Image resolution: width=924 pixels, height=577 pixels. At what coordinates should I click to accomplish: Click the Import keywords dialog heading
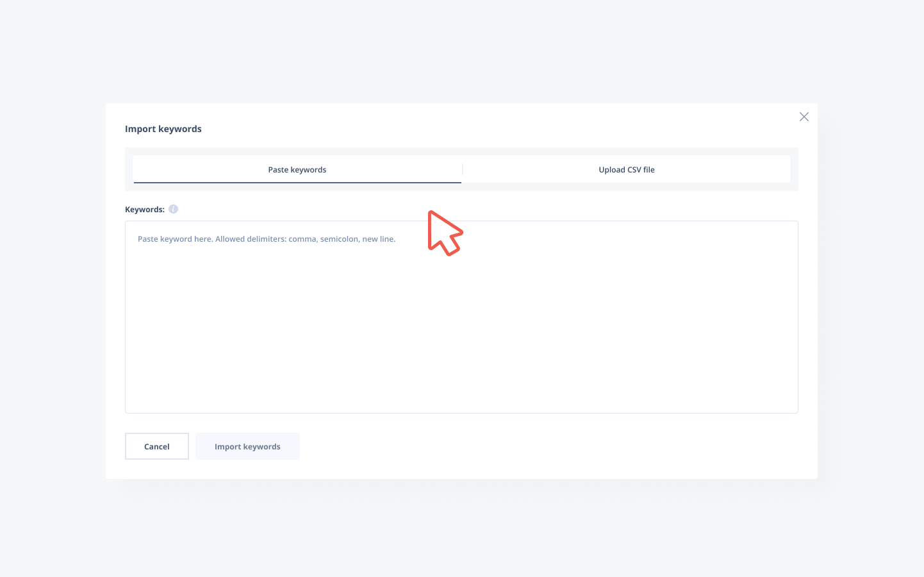pos(163,129)
